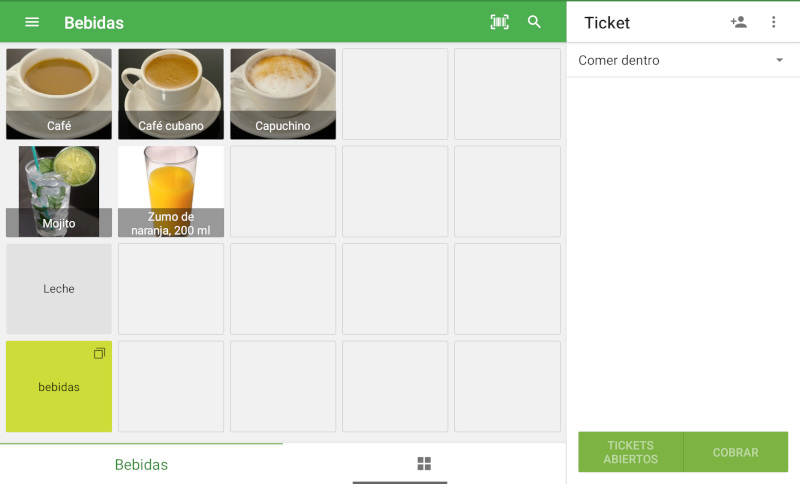Add Mojito to the ticket
Screen dimensions: 800x484
pos(59,191)
